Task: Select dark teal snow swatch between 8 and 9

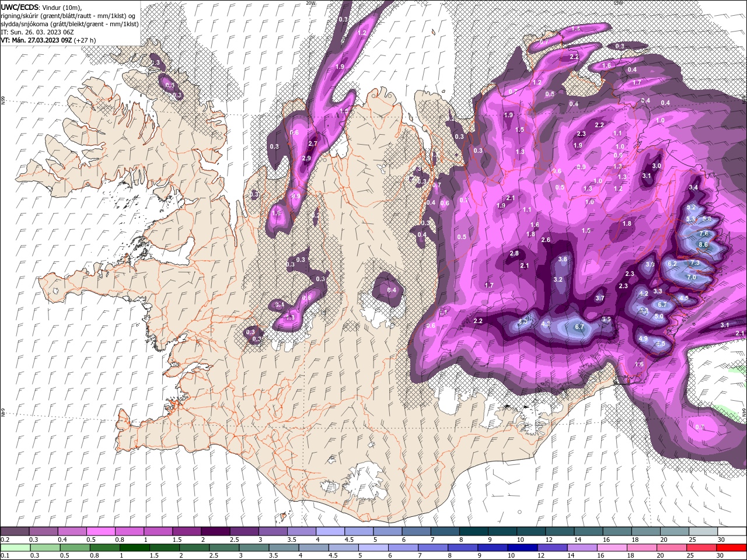Action: click(473, 531)
